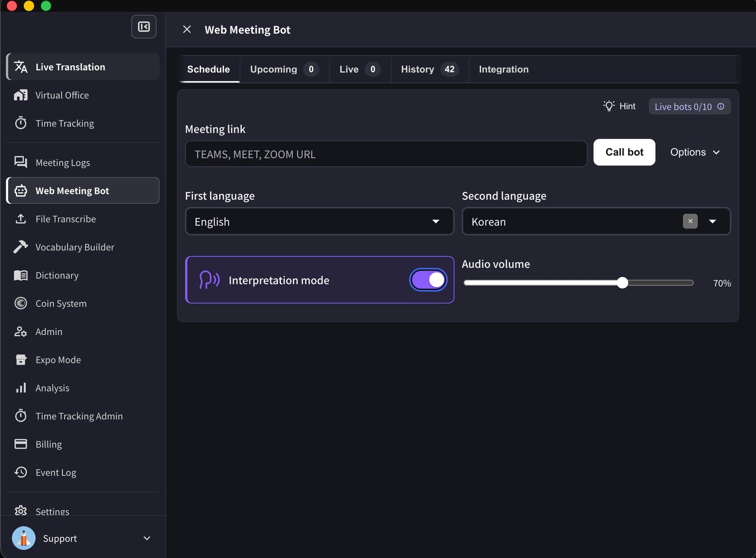Open Settings in the sidebar
Screen dimensions: 756x558
coord(83,511)
